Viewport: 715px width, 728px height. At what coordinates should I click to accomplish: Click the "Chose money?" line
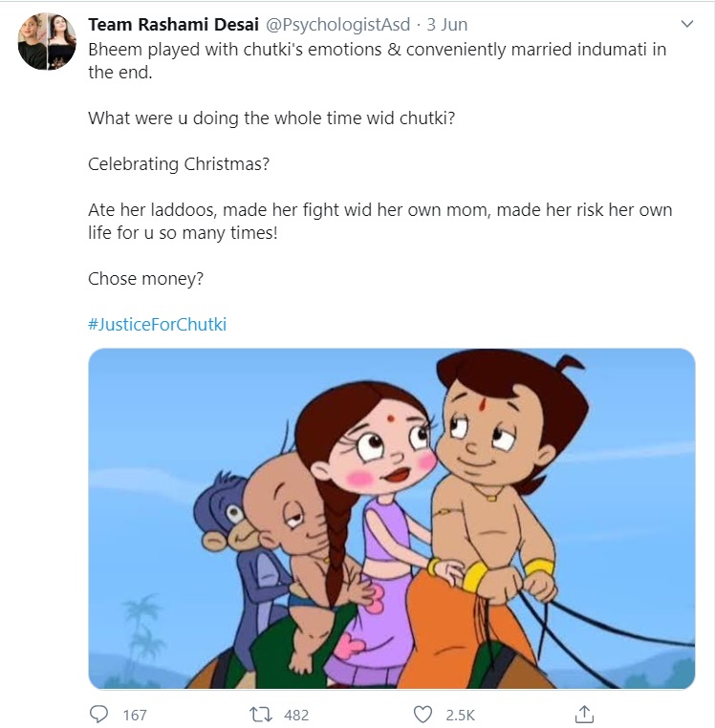[145, 278]
